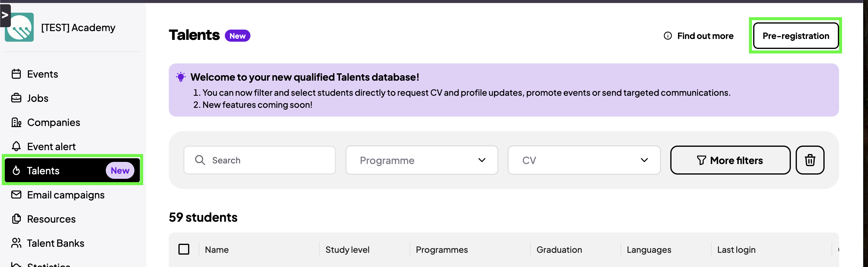Click the info icon beside Find out more
The width and height of the screenshot is (868, 267).
coord(668,36)
